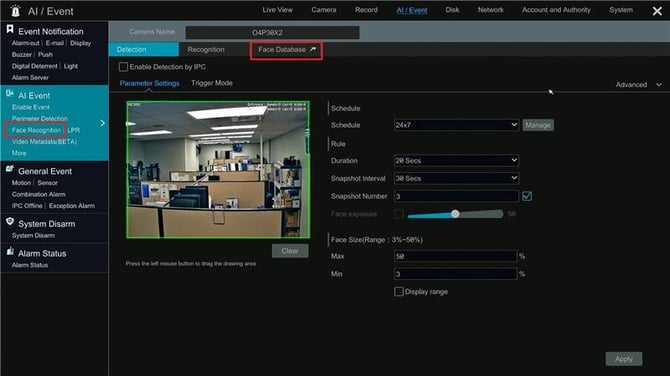Click the Apply button
The image size is (670, 376).
624,359
